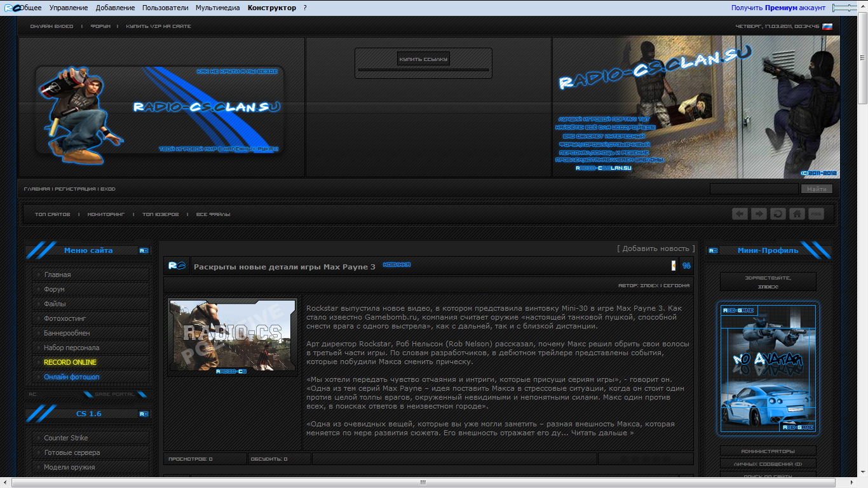Click the Новинка badge next to the title
868x488 pixels.
pyautogui.click(x=397, y=265)
